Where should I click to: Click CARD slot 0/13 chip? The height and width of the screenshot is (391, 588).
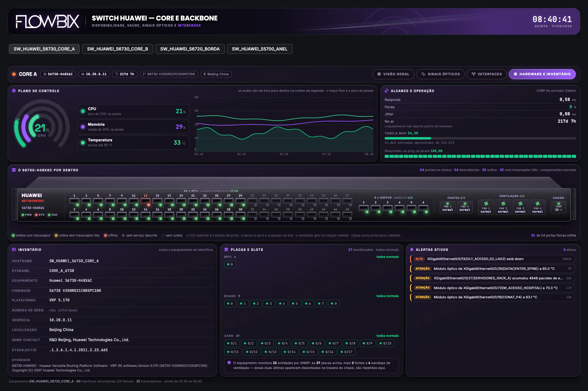pyautogui.click(x=271, y=352)
